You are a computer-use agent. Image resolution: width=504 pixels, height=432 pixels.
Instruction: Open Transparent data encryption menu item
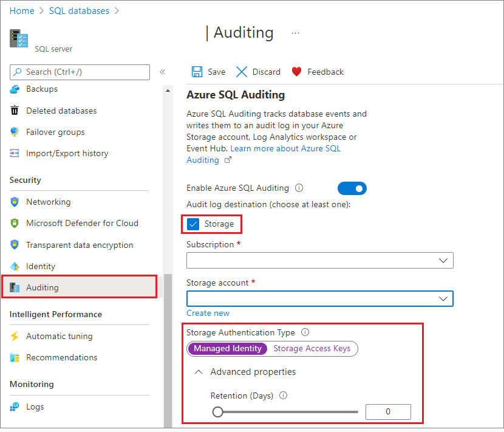(80, 245)
